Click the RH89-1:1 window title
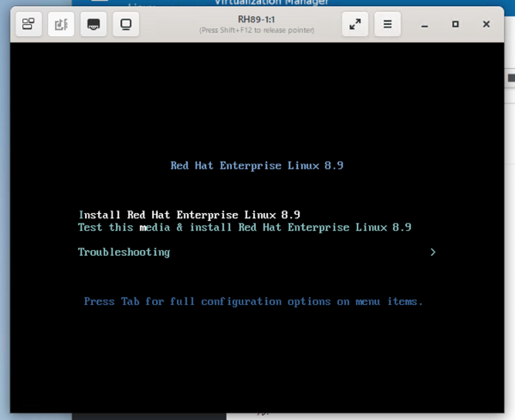The height and width of the screenshot is (420, 515). click(257, 20)
